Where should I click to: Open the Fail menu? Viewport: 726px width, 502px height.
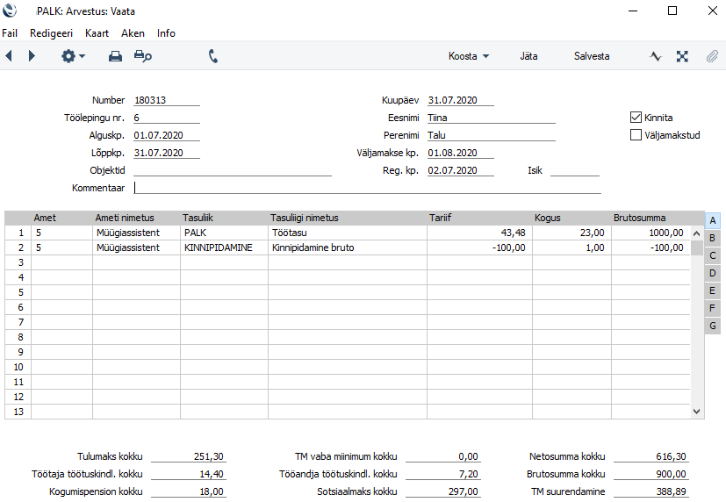click(10, 33)
